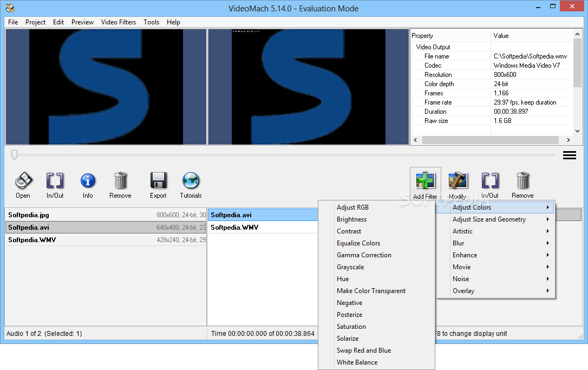Expand the Overlay filter submenu

[495, 291]
